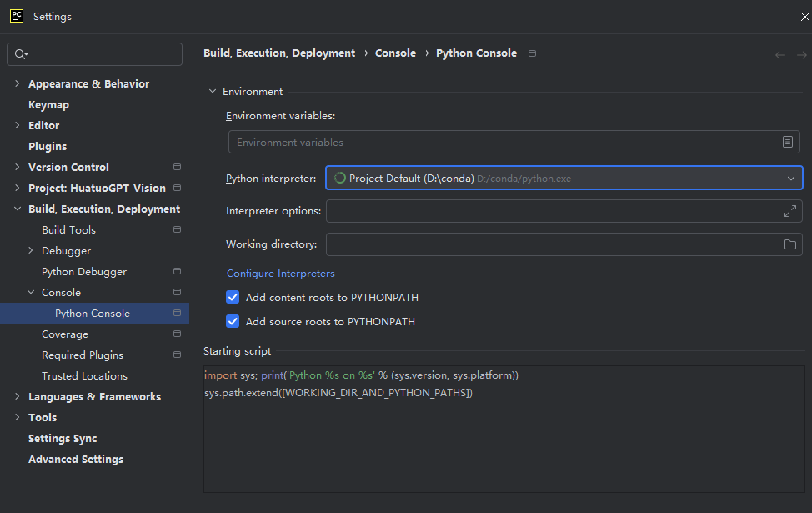Click the Python Console breadcrumb segment

[x=476, y=53]
